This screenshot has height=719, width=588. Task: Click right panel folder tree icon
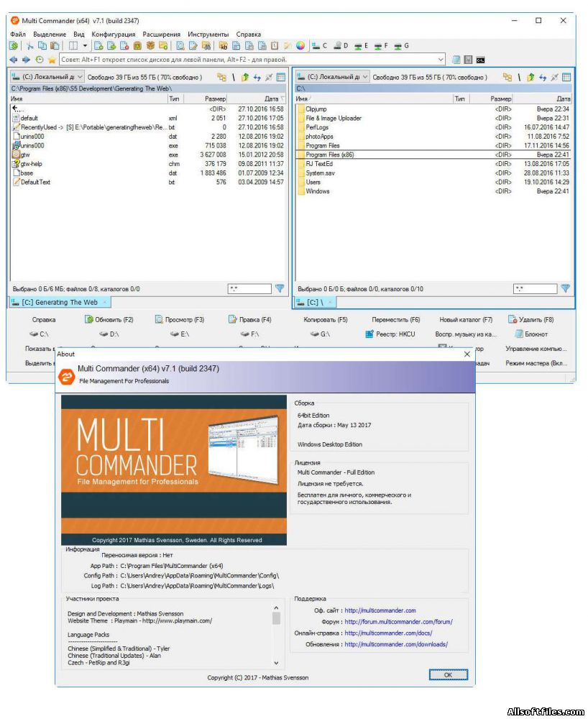507,77
